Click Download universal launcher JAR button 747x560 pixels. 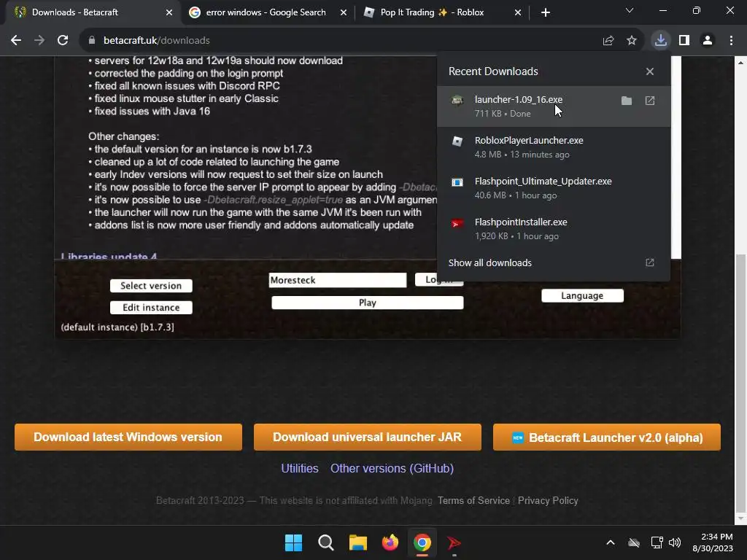pyautogui.click(x=368, y=437)
